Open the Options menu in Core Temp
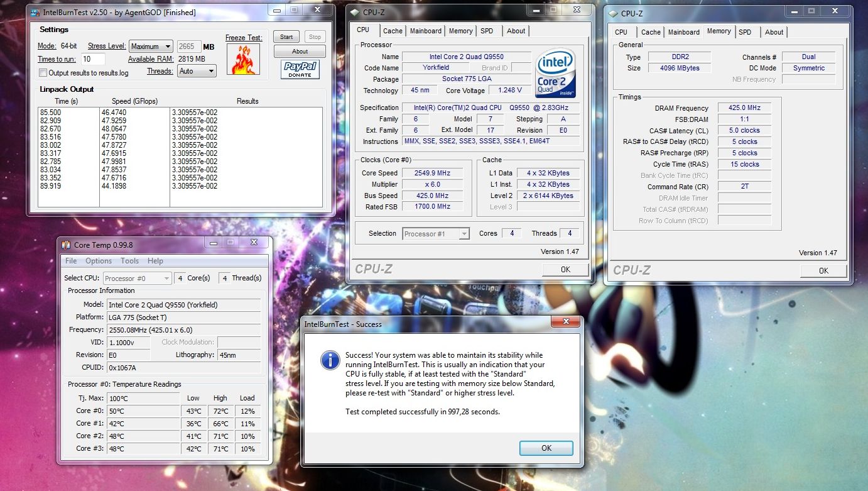This screenshot has width=868, height=491. pyautogui.click(x=99, y=261)
